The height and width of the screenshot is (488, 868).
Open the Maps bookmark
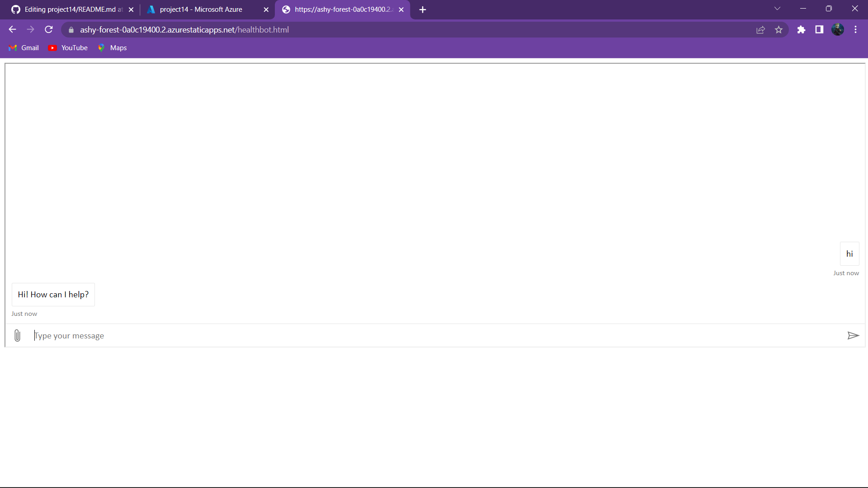click(112, 48)
